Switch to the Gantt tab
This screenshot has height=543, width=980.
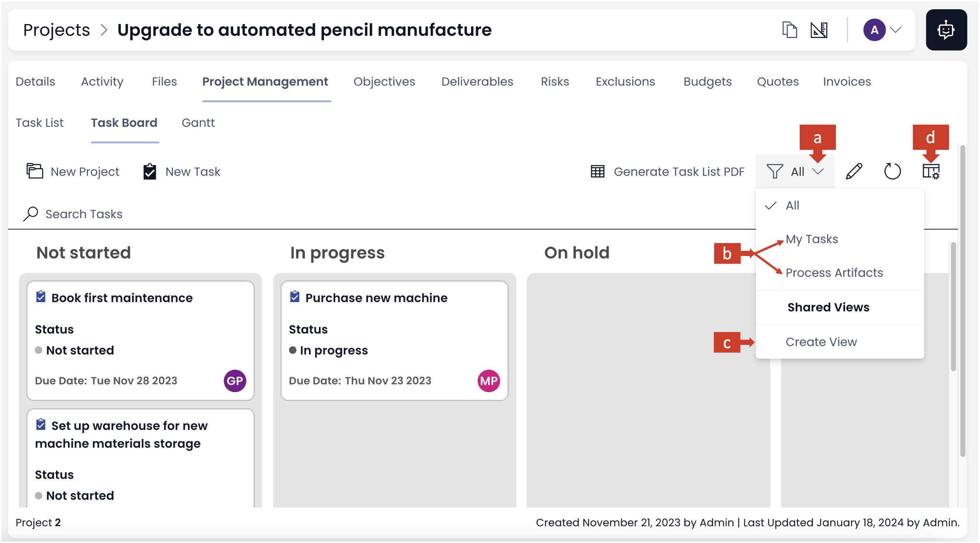coord(198,123)
